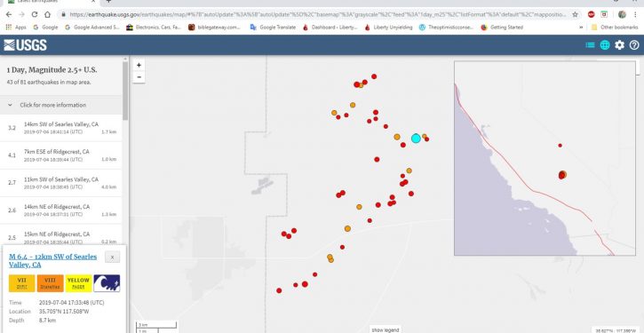Open the Google bookmark
Screen dimensions: 644x333
pyautogui.click(x=45, y=28)
